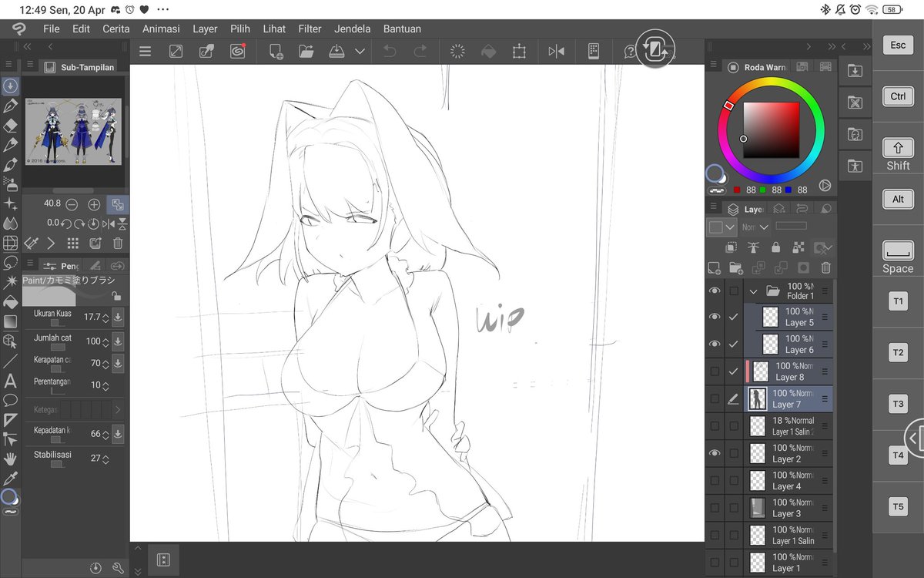Tap the T1 edge key

898,302
